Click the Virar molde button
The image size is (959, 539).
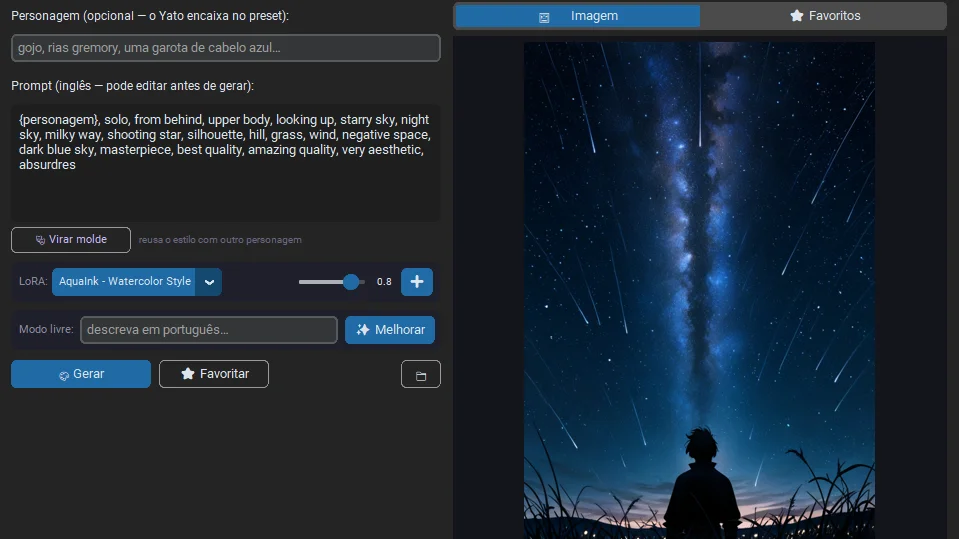71,240
